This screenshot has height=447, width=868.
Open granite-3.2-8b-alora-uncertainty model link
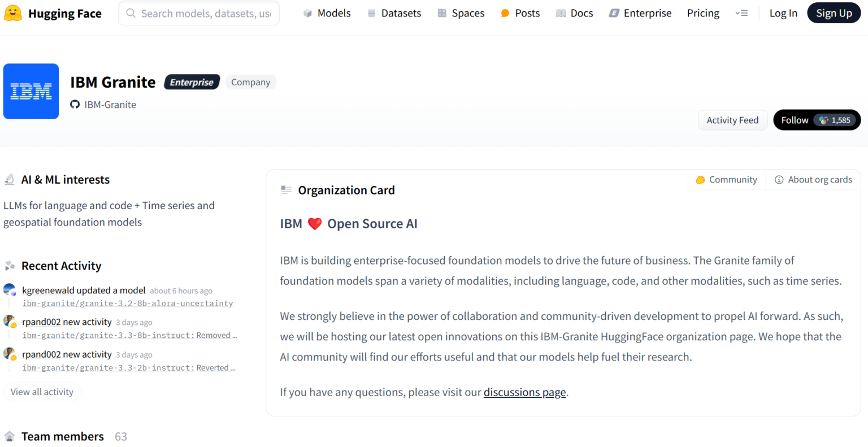(127, 303)
